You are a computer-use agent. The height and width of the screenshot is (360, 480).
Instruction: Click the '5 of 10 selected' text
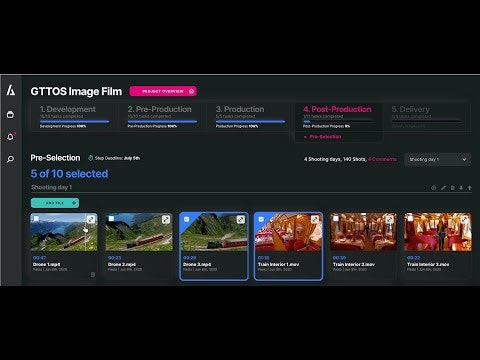pyautogui.click(x=69, y=174)
